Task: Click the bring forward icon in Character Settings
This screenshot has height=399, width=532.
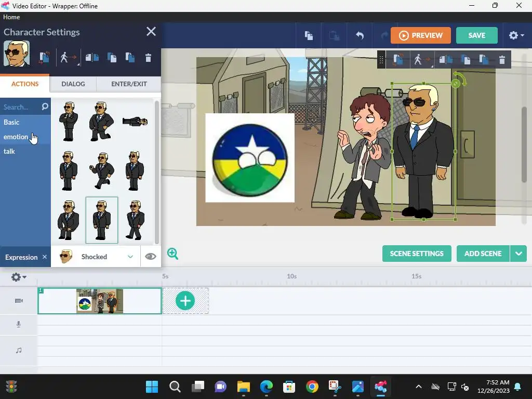Action: 112,57
